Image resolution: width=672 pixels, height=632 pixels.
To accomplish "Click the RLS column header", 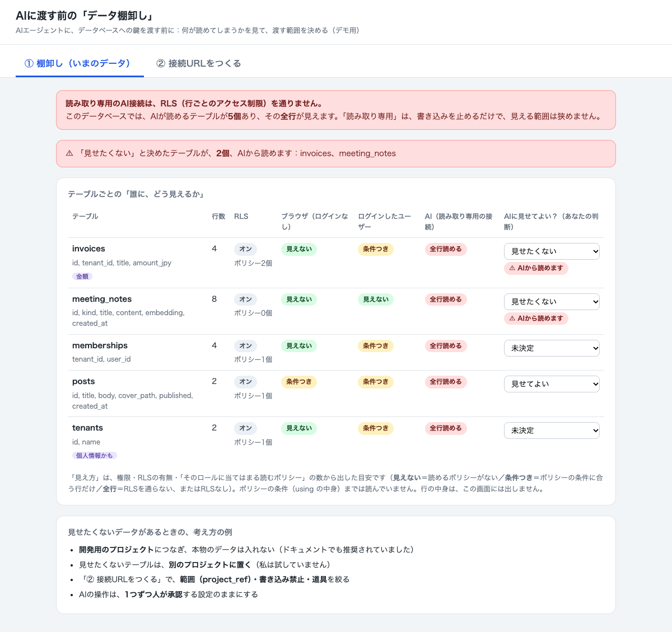I will click(x=241, y=216).
